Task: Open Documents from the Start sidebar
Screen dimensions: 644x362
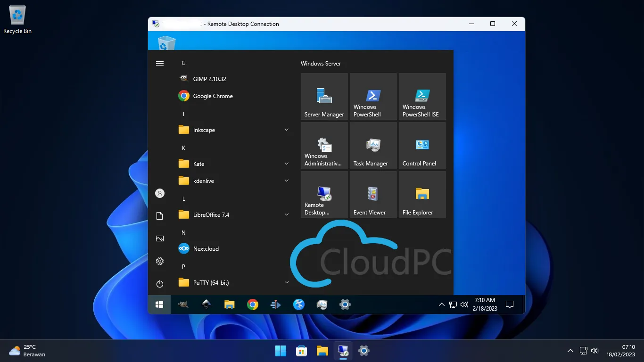Action: [x=160, y=216]
